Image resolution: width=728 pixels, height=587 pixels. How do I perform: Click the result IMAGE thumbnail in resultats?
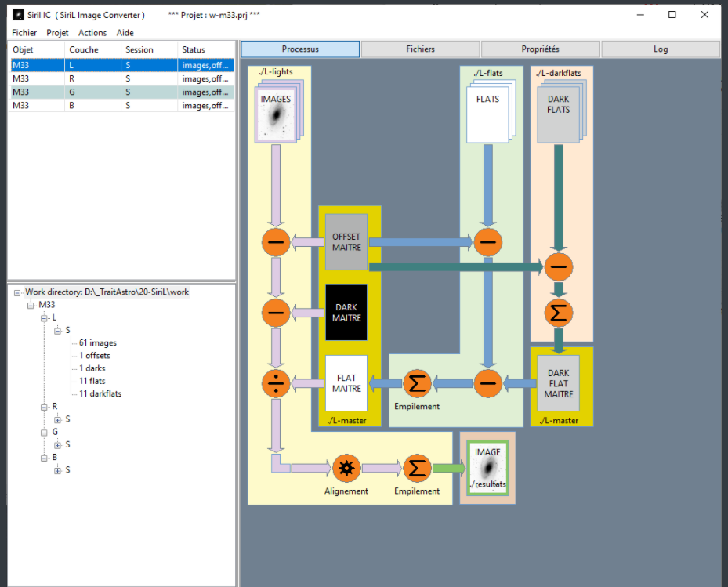tap(487, 468)
